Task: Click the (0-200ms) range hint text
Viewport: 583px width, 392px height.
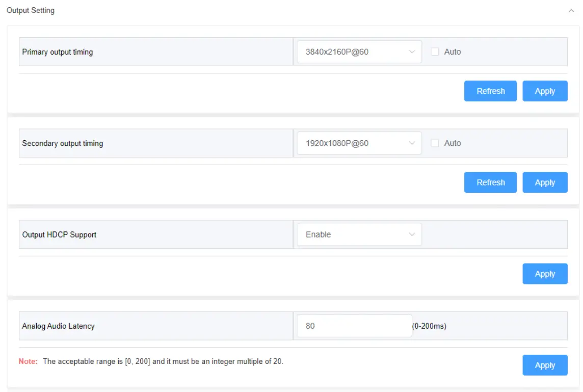Action: tap(429, 326)
